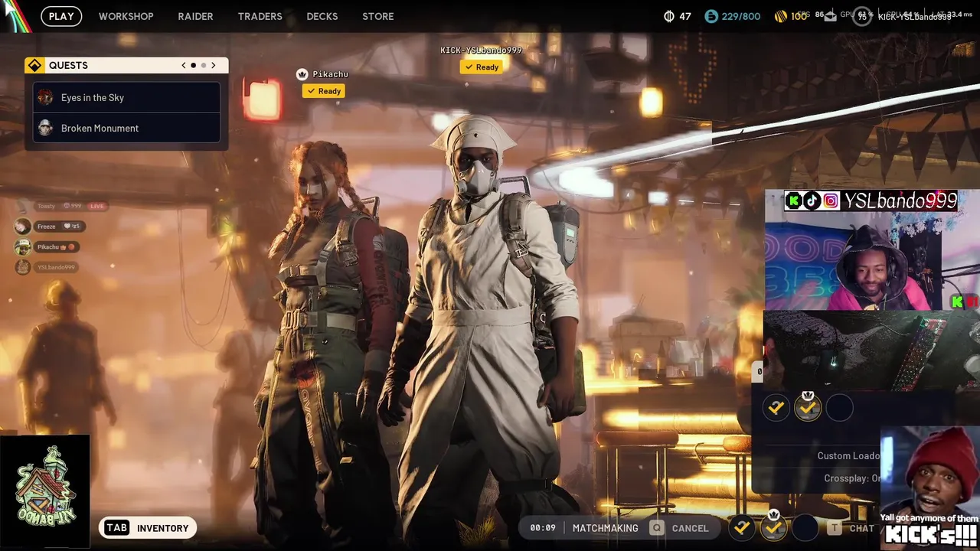Click the green Kick logo in stream banner

793,201
